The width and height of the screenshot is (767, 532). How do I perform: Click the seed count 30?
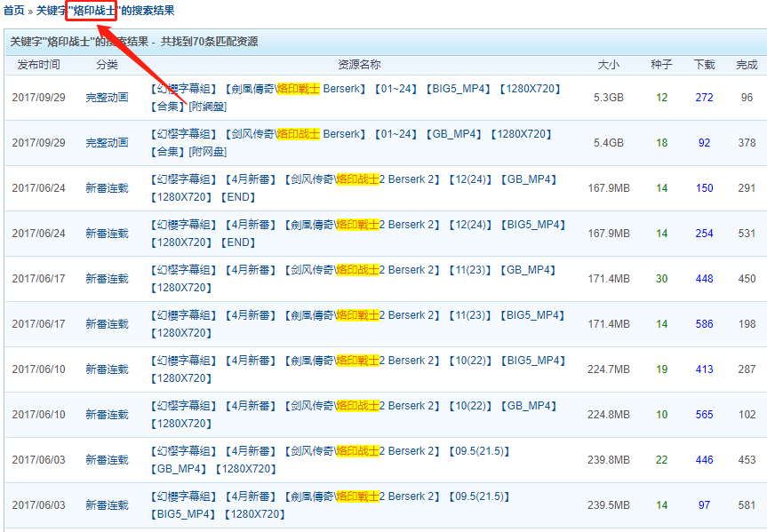coord(662,279)
